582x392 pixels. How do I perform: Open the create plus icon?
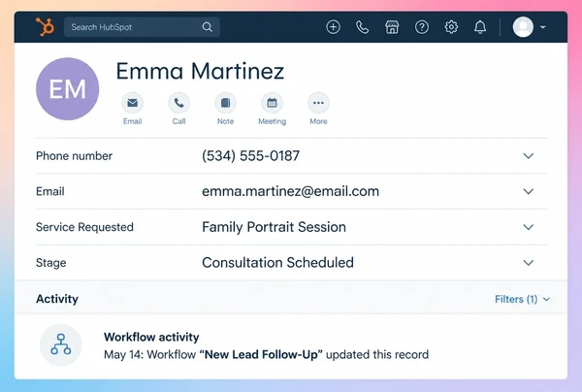(333, 27)
